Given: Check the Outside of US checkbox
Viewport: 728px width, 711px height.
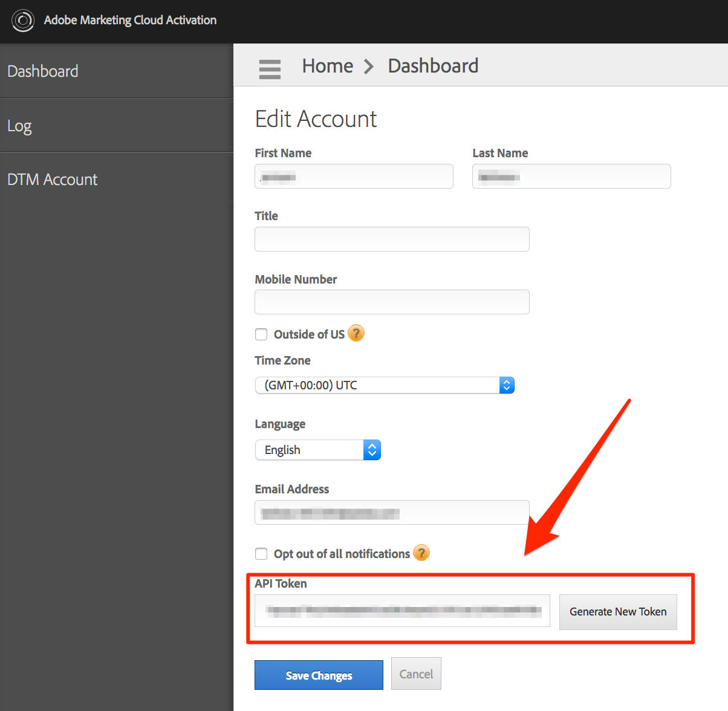Looking at the screenshot, I should pos(261,334).
